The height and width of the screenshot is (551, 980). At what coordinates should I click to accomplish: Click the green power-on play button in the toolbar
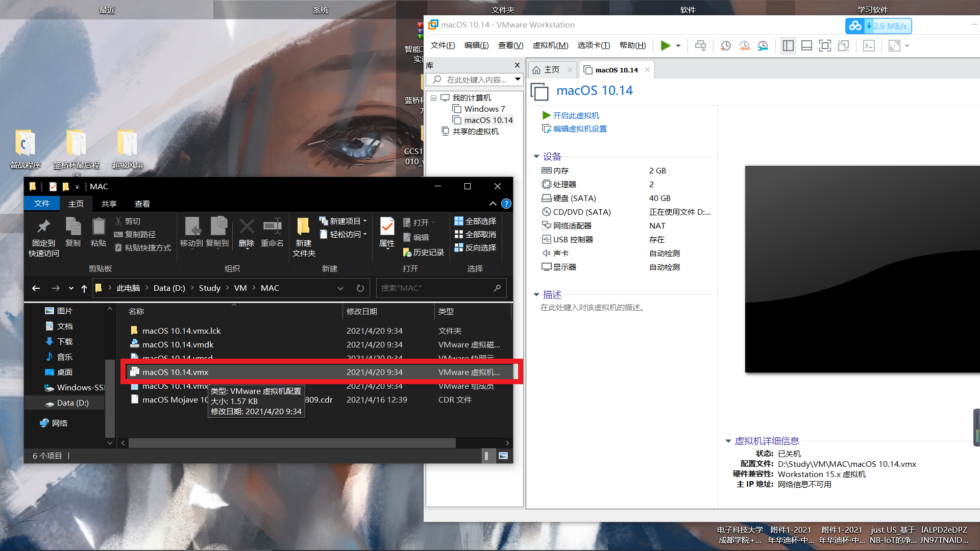pyautogui.click(x=665, y=46)
